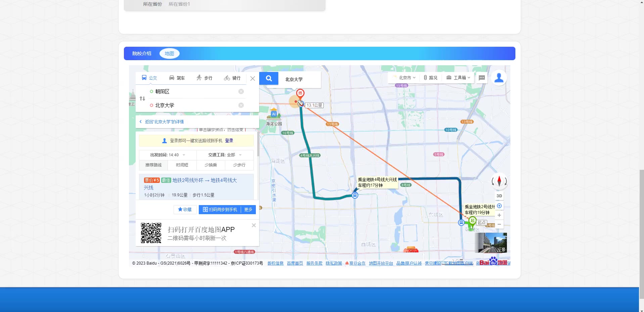Screen dimensions: 644x312
Task: Clear the 北京大学 destination field
Action: [x=241, y=105]
